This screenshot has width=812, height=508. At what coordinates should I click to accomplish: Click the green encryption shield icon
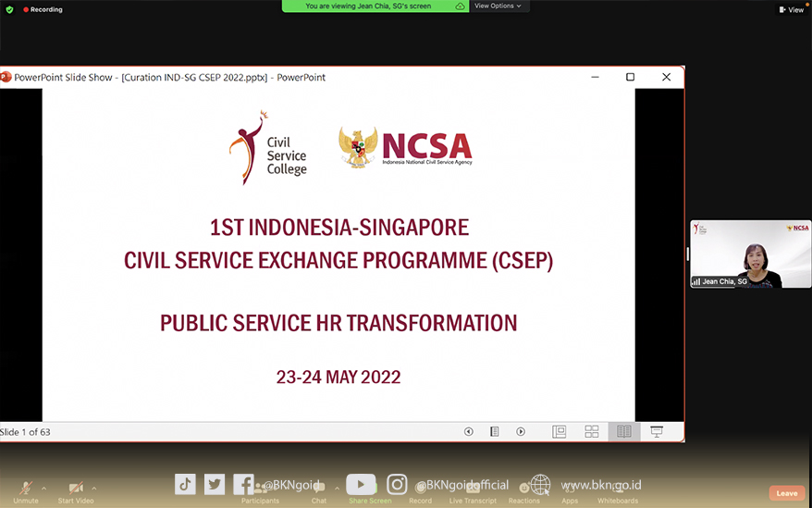[10, 9]
